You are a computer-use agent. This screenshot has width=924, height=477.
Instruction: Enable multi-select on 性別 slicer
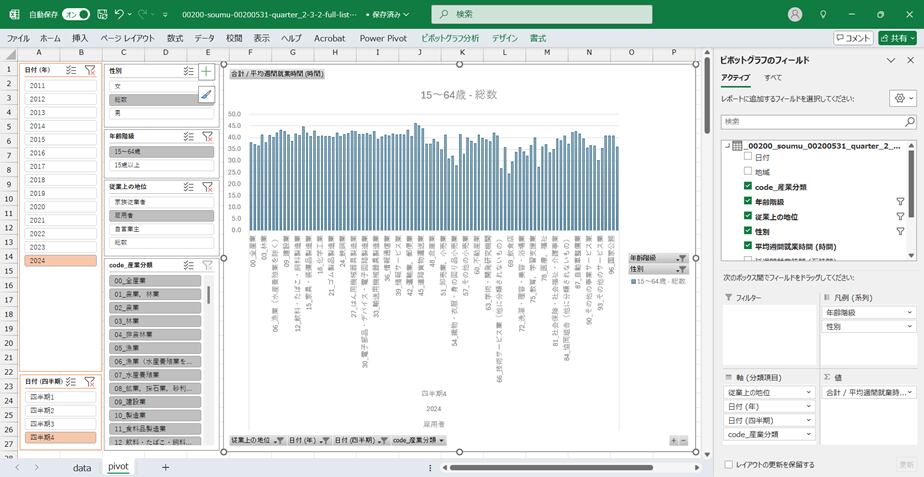coord(188,71)
